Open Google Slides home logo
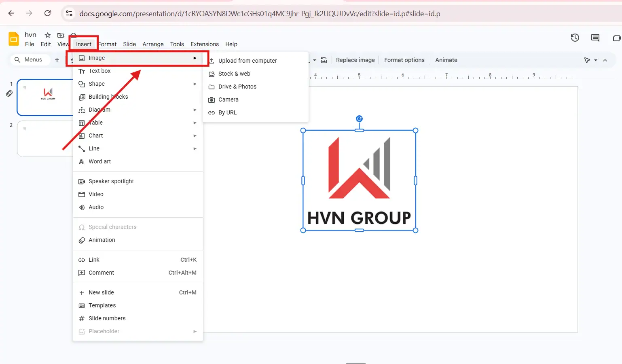622x364 pixels. tap(14, 39)
